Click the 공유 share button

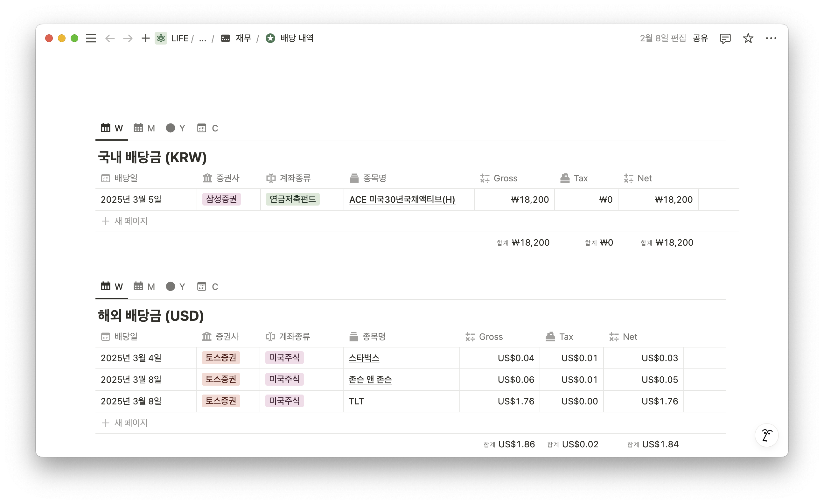click(700, 38)
